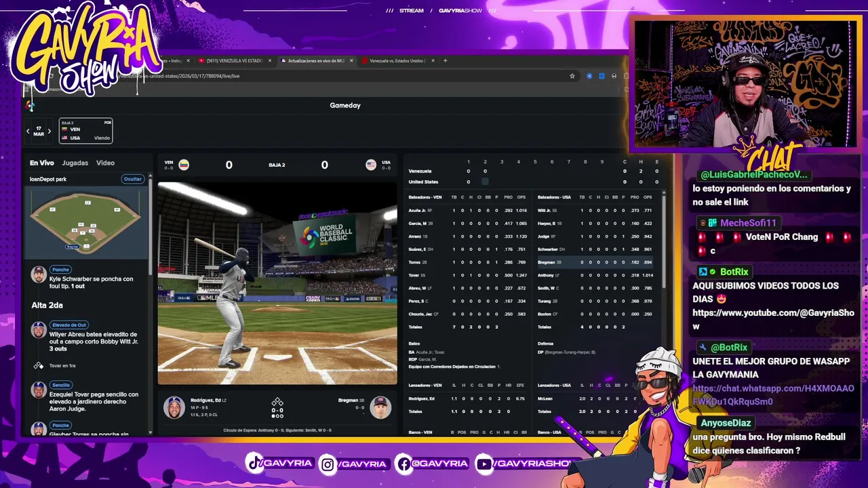Open the YouTube GavyriaShow link in chat
Image resolution: width=868 pixels, height=488 pixels.
tap(773, 320)
